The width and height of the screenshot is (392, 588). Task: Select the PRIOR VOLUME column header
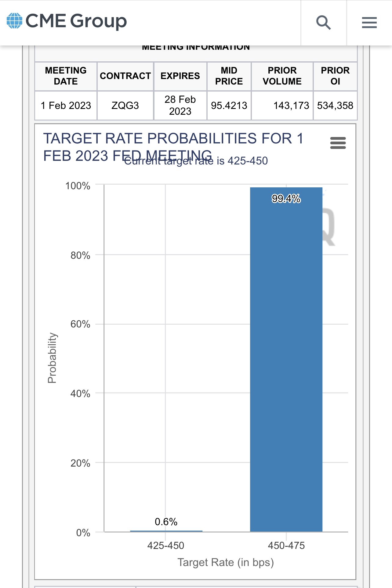[x=282, y=76]
